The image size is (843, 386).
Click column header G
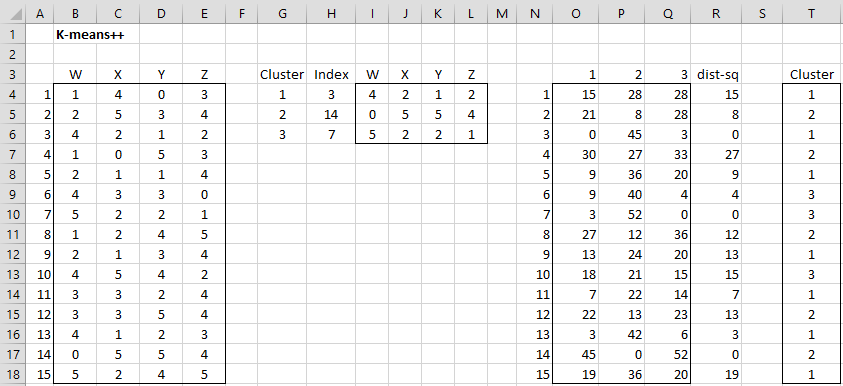pyautogui.click(x=282, y=14)
